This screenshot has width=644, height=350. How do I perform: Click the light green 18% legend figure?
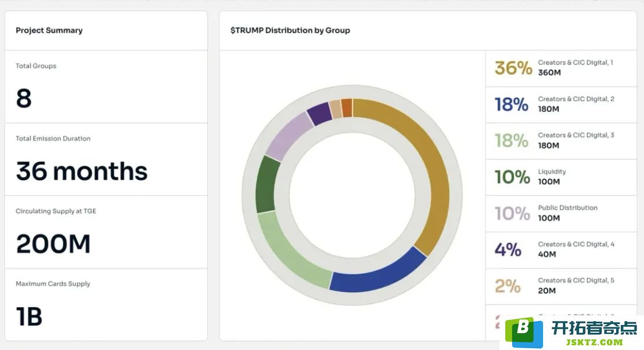tap(512, 141)
